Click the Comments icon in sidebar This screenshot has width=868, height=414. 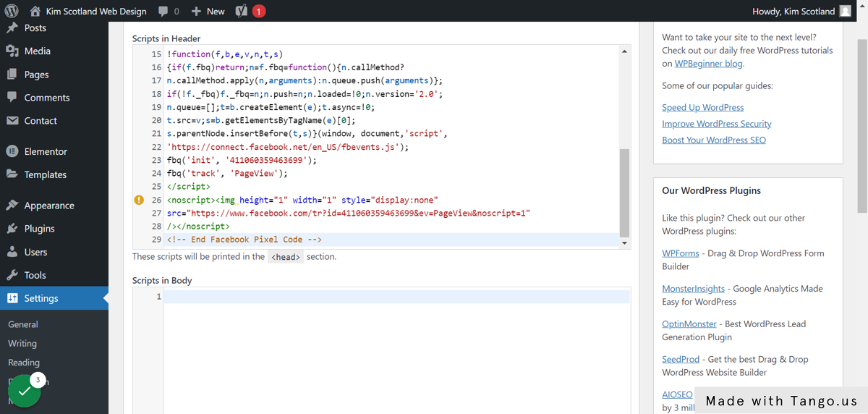12,98
